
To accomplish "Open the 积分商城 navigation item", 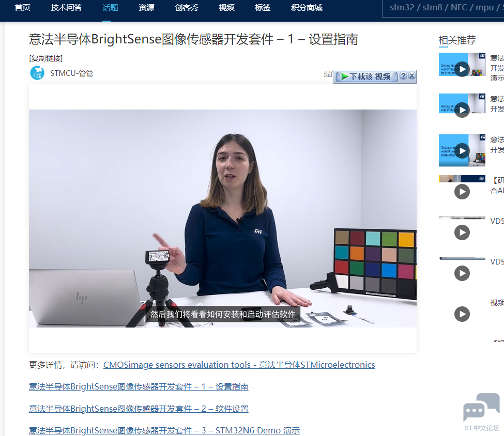I will pos(307,8).
